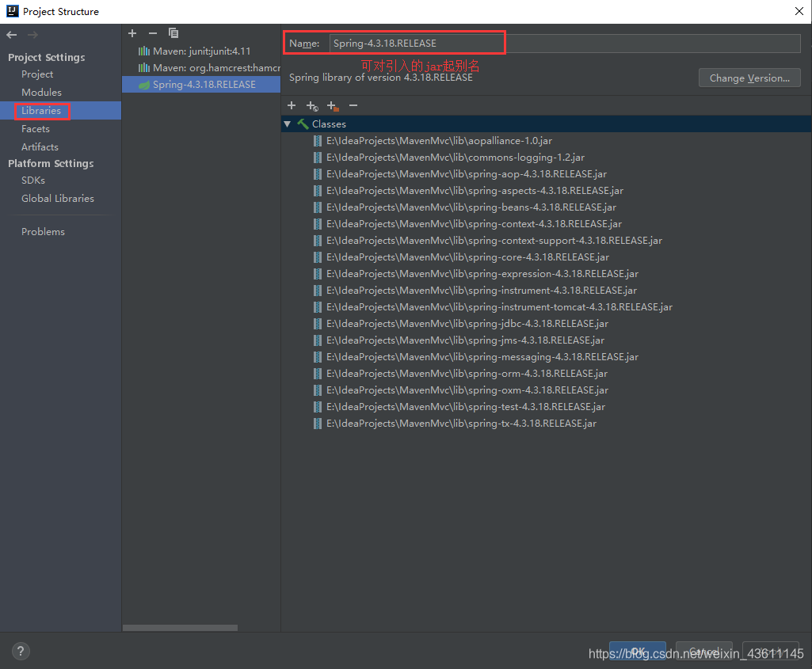
Task: Open Modules settings page
Action: point(41,92)
